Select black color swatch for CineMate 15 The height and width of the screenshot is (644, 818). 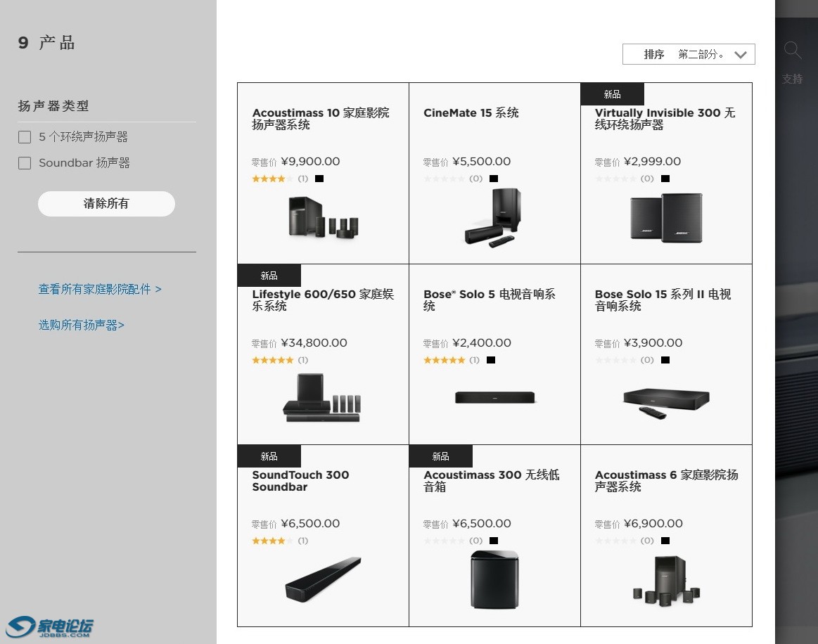[494, 179]
